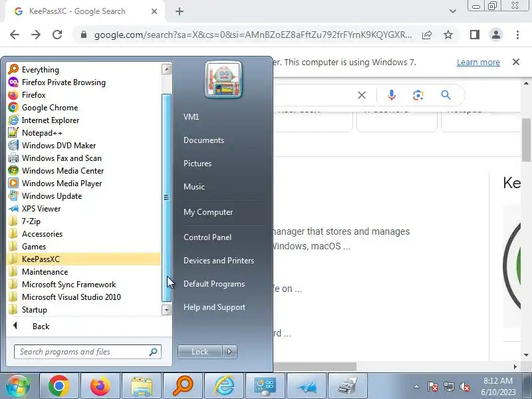Click the share page icon in address bar
Viewport: 532px width, 399px height.
pyautogui.click(x=427, y=35)
